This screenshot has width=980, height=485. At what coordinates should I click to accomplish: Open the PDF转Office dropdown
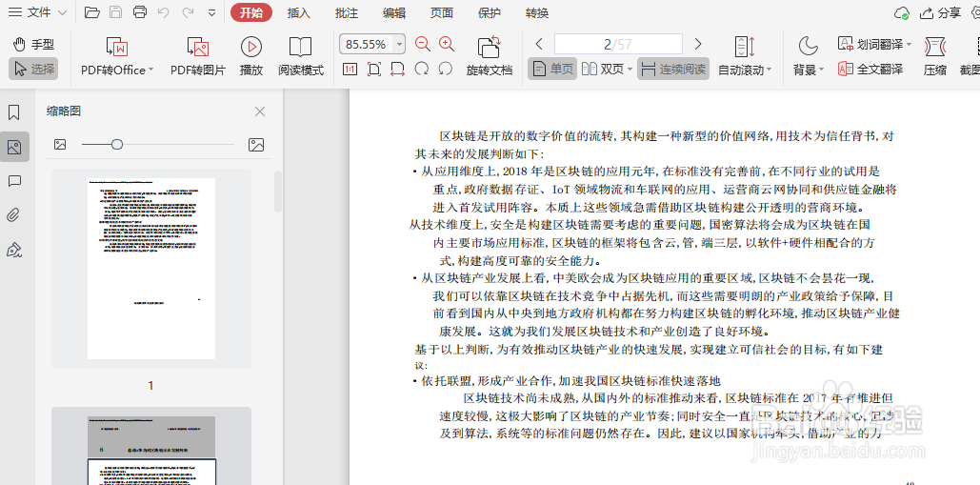(x=117, y=56)
